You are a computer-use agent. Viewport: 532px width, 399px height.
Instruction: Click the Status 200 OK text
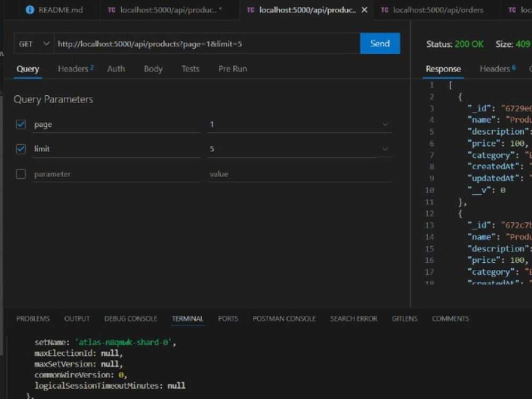pos(455,44)
